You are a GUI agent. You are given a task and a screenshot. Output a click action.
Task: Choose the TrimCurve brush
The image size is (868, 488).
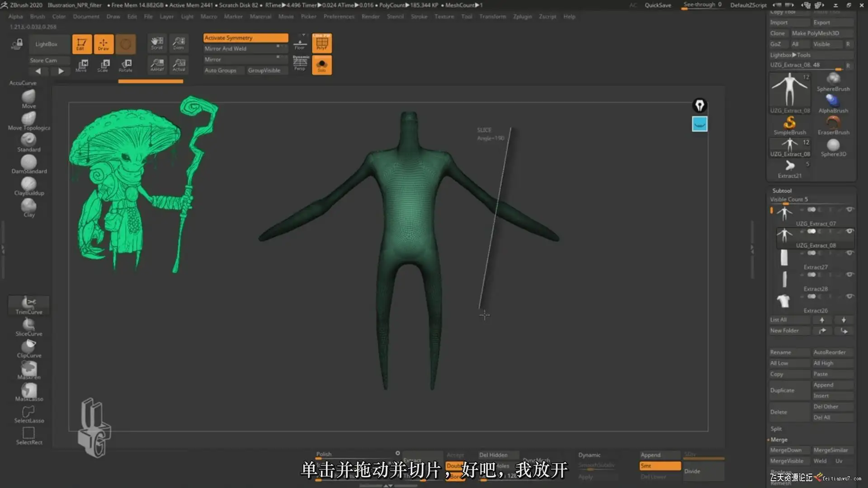coord(28,303)
